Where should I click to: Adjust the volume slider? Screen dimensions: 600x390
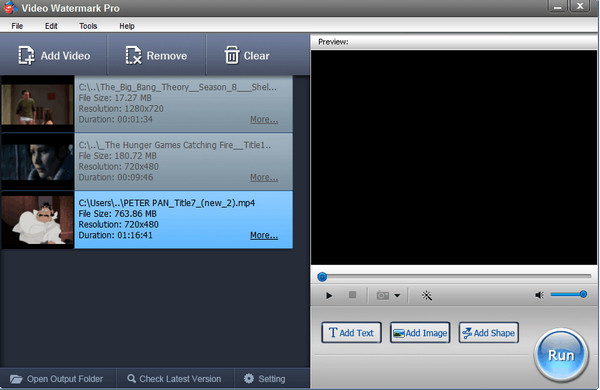pos(569,294)
